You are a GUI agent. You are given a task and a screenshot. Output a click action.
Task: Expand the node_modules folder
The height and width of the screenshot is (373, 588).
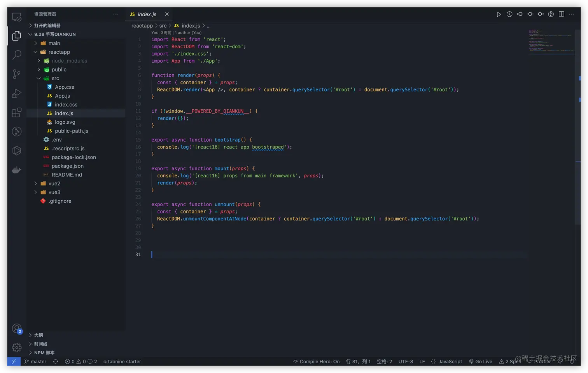[x=76, y=61]
